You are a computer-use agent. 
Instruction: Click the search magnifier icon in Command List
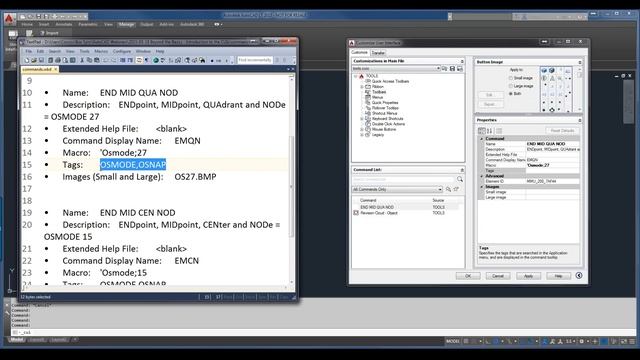point(460,179)
